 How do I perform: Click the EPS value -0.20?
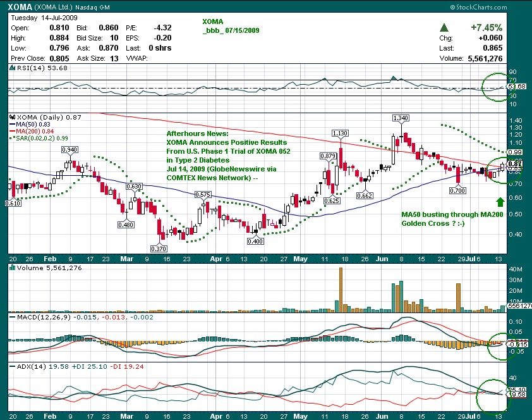pyautogui.click(x=162, y=38)
